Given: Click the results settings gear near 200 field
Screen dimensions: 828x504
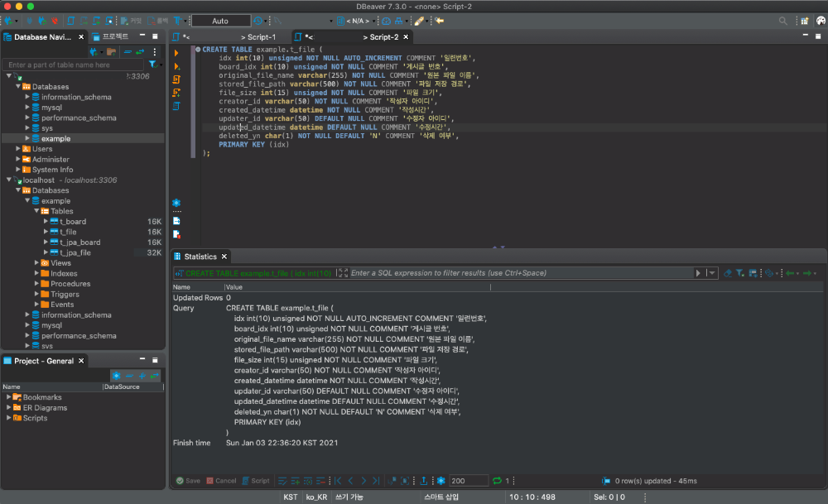Looking at the screenshot, I should click(x=441, y=481).
